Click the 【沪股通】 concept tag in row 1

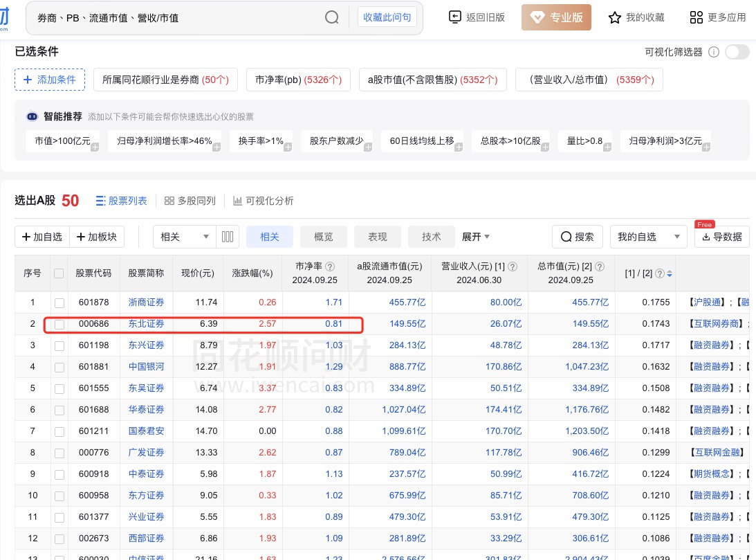tap(707, 302)
